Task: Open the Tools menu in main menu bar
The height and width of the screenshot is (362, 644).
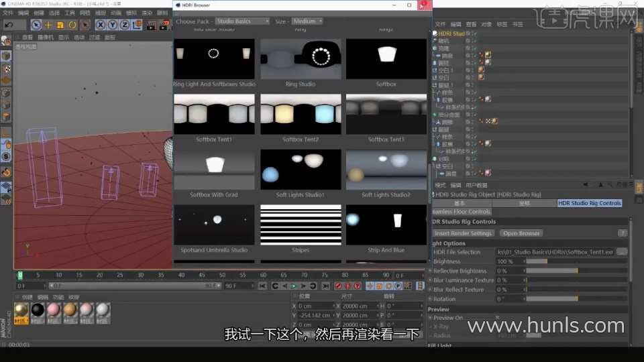Action: point(69,13)
